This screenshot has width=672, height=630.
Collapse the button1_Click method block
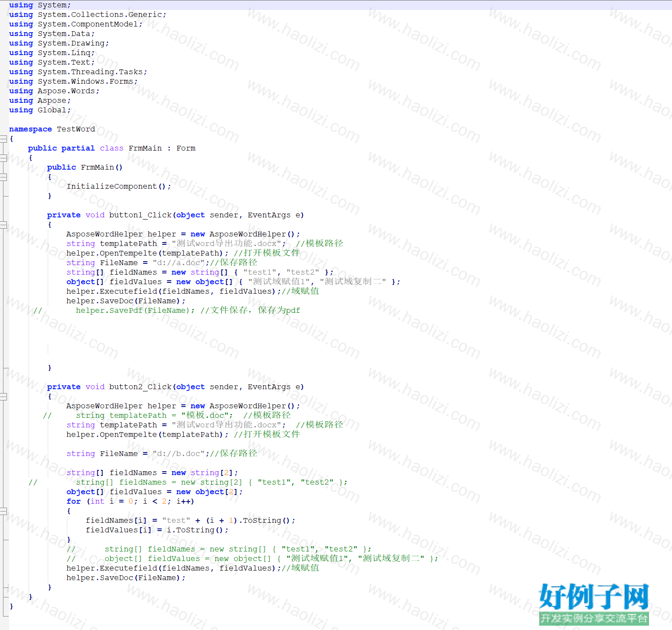3,225
